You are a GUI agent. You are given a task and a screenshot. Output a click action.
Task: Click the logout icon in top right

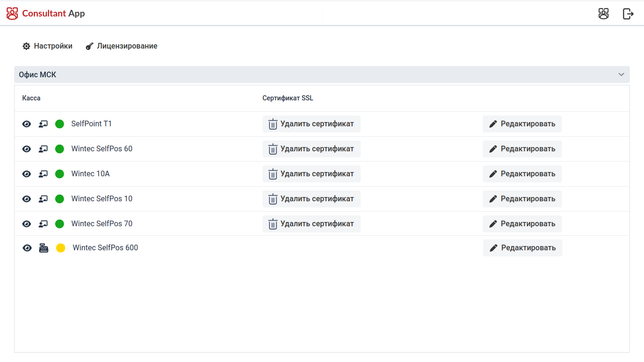628,14
